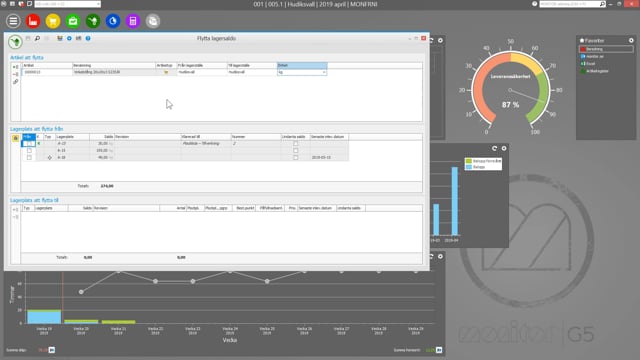Viewport: 640px width, 360px height.
Task: Check the Från checkbox in first storage row
Action: [x=29, y=144]
